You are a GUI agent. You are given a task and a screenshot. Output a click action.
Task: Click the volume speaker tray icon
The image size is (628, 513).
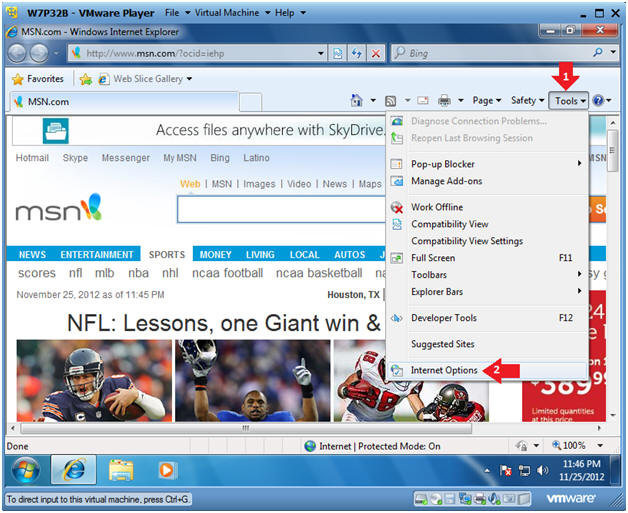click(x=542, y=471)
